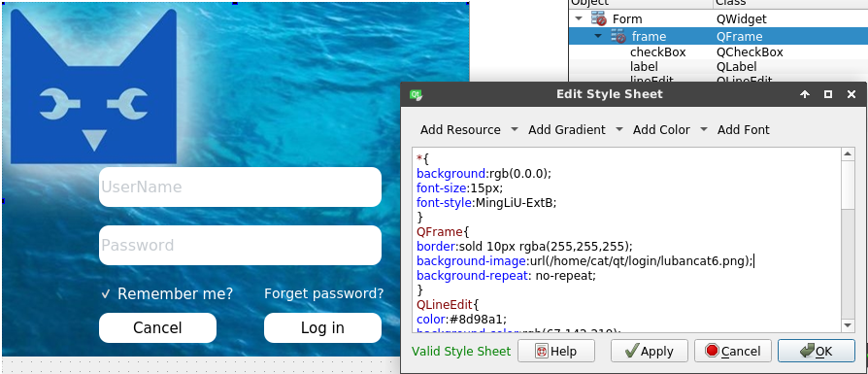This screenshot has width=868, height=374.
Task: Click the roll-up arrow in dialog title bar
Action: click(805, 95)
